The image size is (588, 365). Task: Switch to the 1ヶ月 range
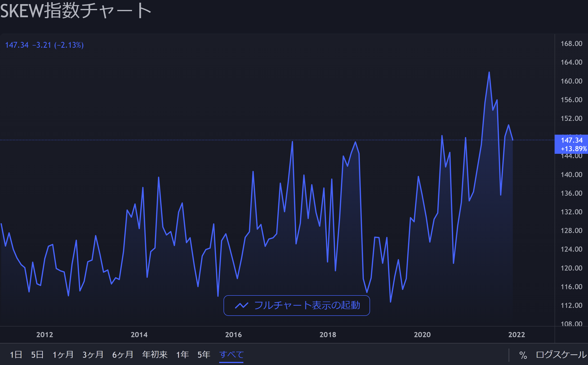[x=63, y=355]
